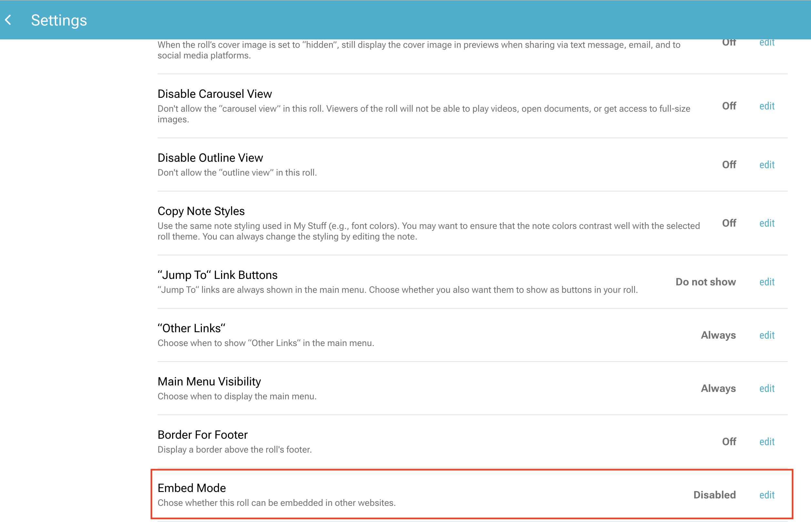This screenshot has width=811, height=532.
Task: Click Off value for Copy Note Styles
Action: 729,223
